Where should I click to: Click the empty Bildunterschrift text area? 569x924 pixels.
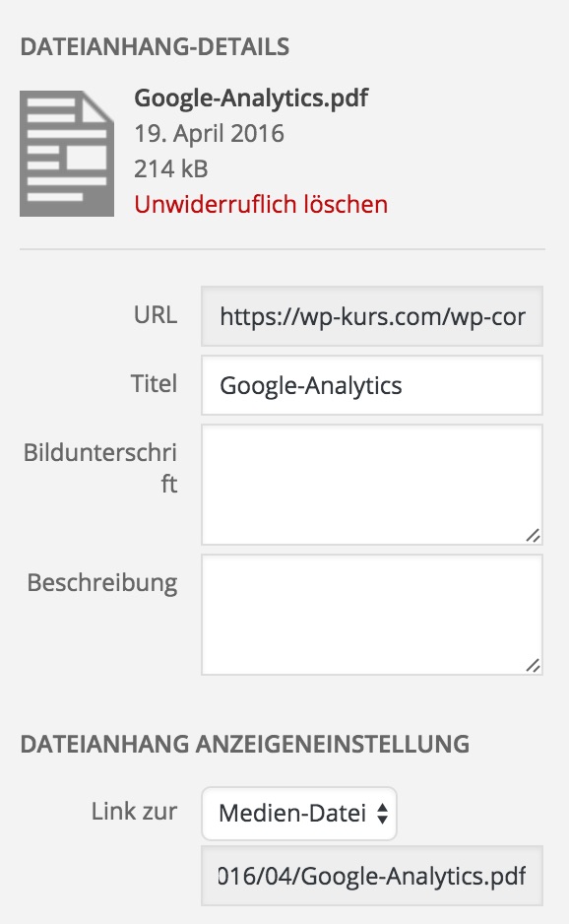(372, 483)
